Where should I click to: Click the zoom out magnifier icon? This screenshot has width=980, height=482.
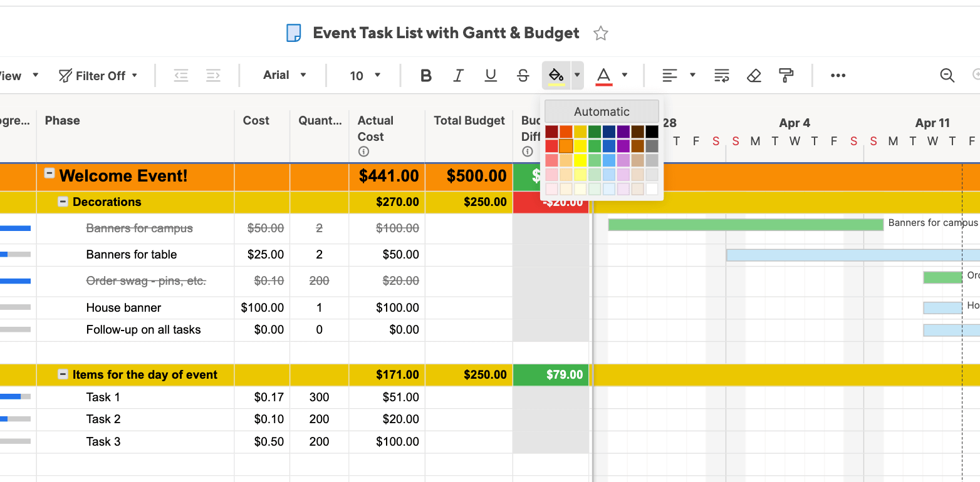click(x=947, y=76)
